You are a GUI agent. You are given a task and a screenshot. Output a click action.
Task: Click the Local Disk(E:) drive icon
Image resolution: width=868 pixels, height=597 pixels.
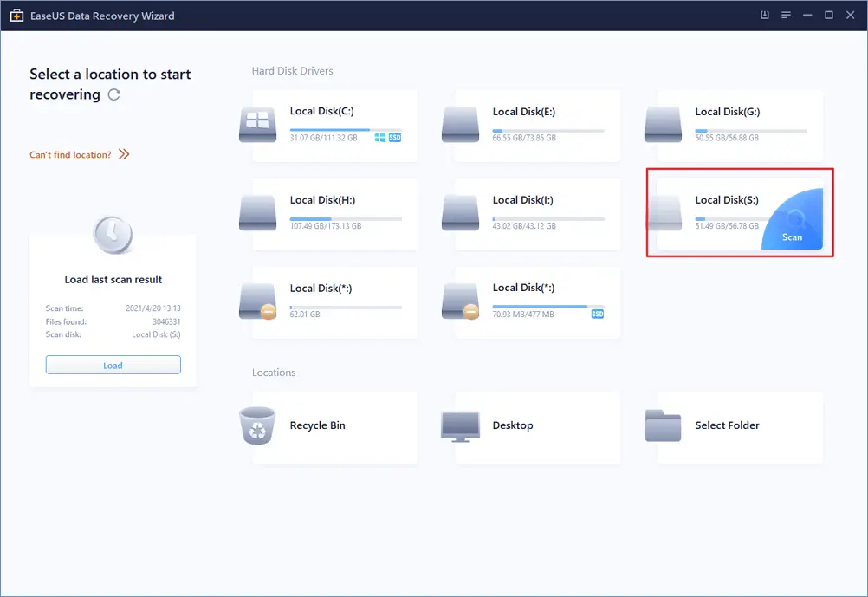460,123
